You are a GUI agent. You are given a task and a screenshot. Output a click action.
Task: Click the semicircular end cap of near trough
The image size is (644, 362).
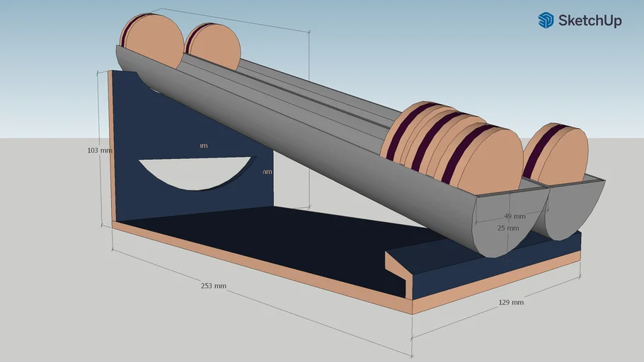click(508, 225)
